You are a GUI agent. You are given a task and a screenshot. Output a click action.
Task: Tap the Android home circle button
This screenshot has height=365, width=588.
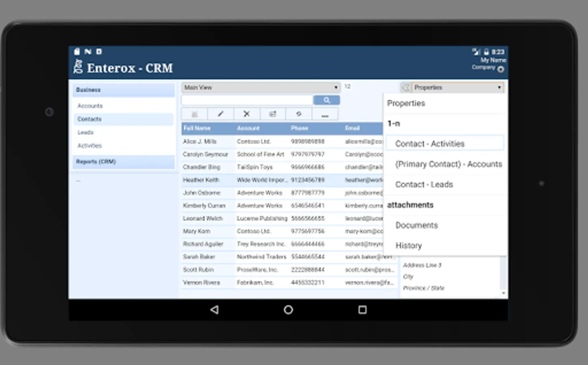click(288, 310)
